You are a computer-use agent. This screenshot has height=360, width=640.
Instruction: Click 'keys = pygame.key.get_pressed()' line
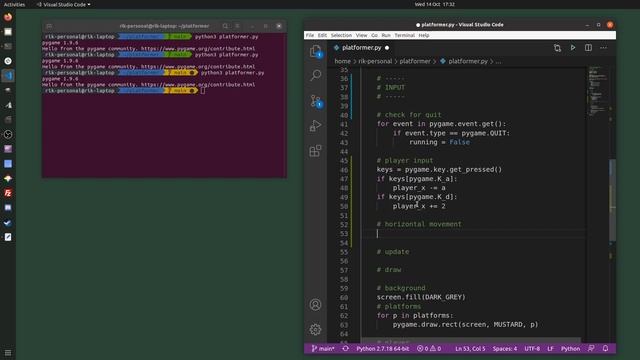coord(439,169)
